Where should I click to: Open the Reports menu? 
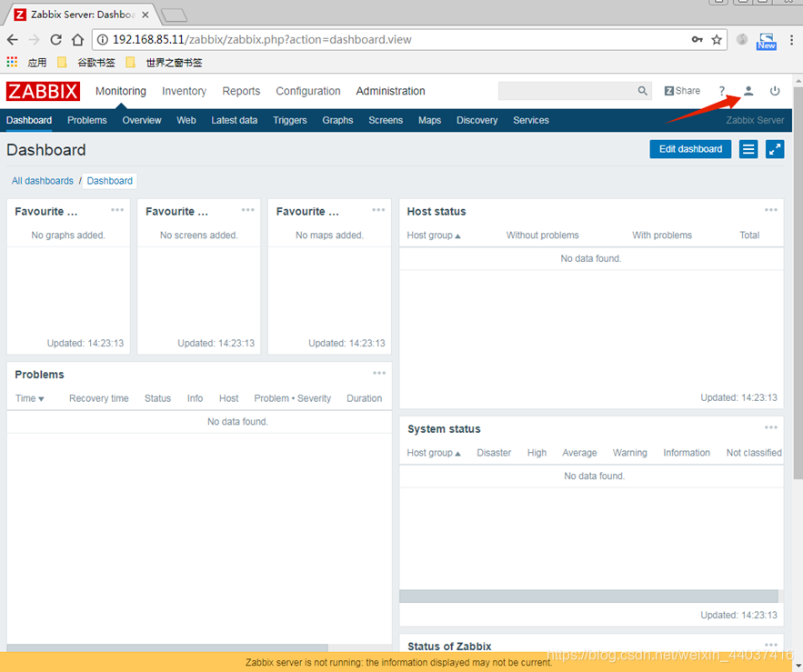241,91
